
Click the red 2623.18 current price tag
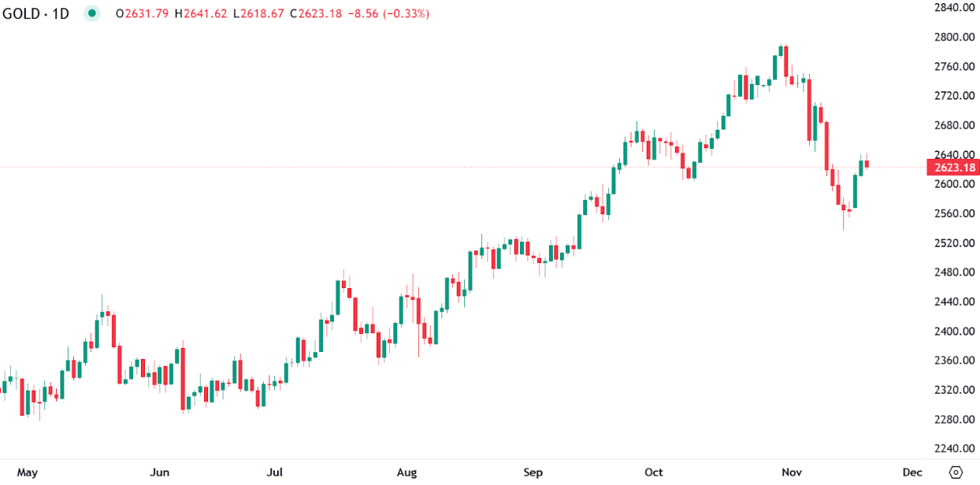coord(954,168)
